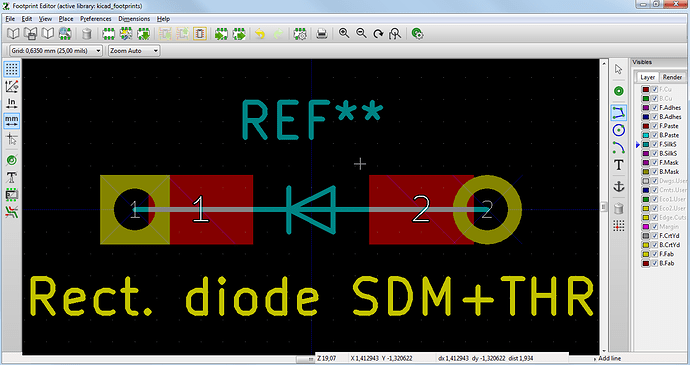
Task: Click the canvas vertical scrollbar
Action: click(604, 206)
